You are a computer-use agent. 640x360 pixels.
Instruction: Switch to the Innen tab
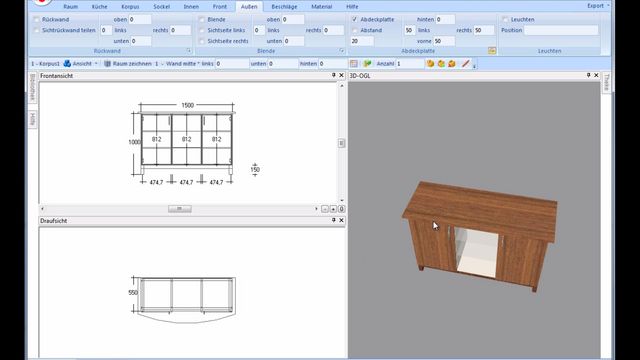tap(191, 7)
